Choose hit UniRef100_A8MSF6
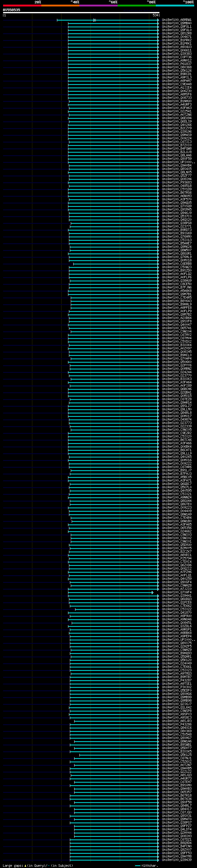Image resolution: width=197 pixels, height=868 pixels. [176, 94]
